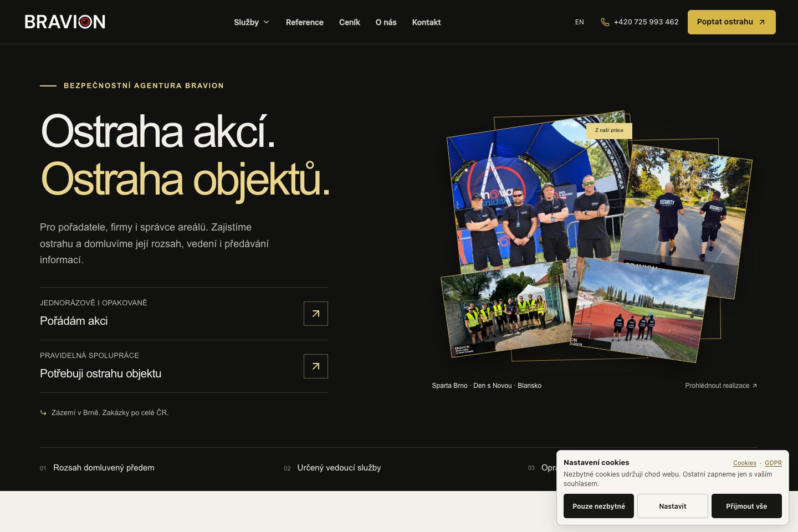This screenshot has height=532, width=798.
Task: Open the group photo with yellow vests
Action: (x=507, y=309)
